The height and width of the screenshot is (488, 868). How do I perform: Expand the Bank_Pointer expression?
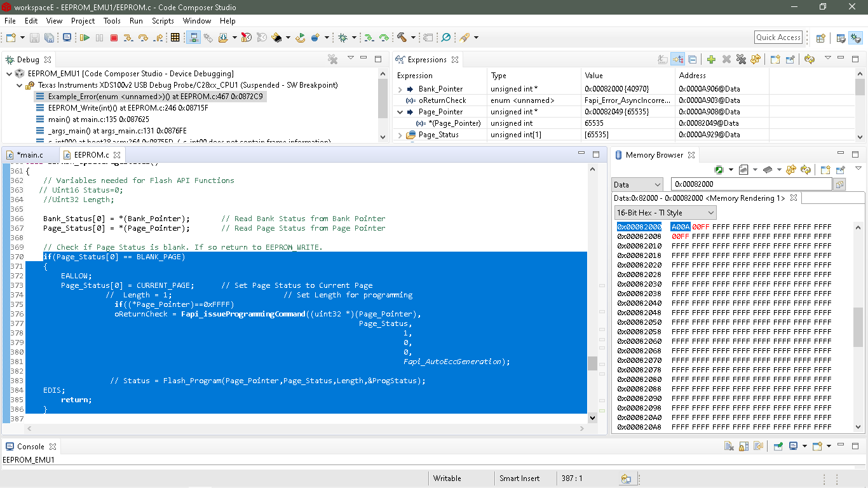[x=402, y=88]
